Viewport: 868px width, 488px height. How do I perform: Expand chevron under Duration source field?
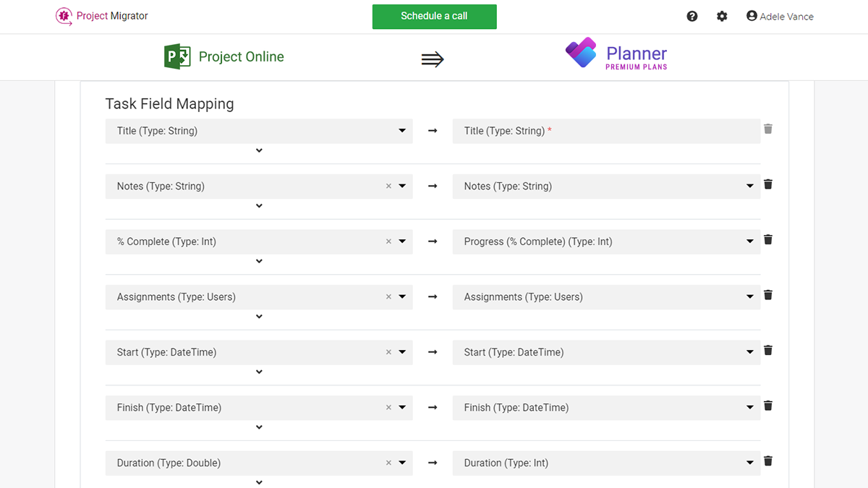click(259, 482)
